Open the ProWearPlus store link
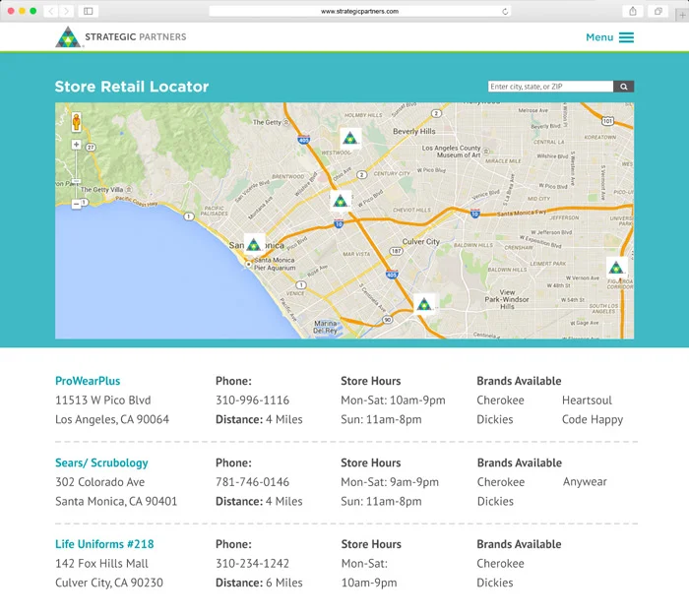 tap(88, 381)
